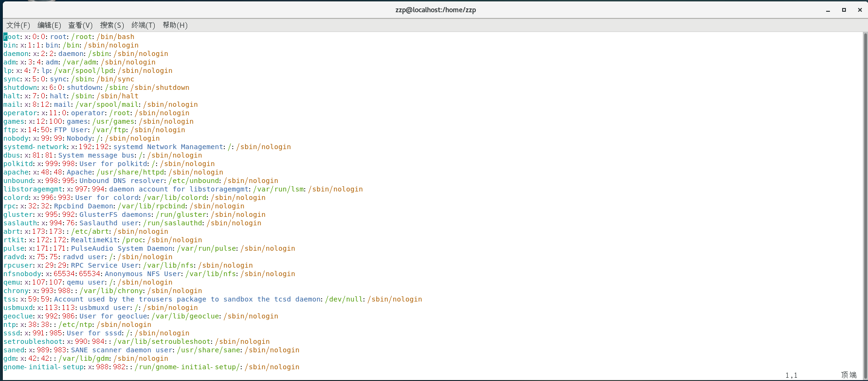868x381 pixels.
Task: Click 'radvd user' text
Action: (x=84, y=257)
